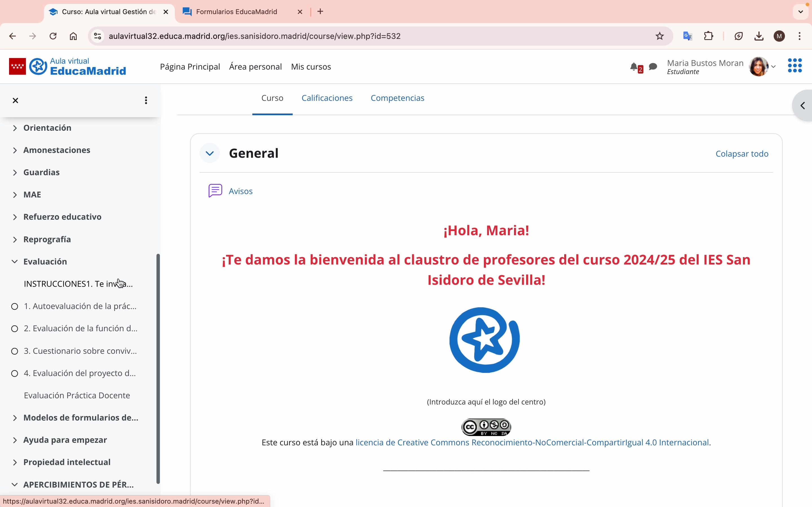Close the course index sidebar

pyautogui.click(x=16, y=100)
